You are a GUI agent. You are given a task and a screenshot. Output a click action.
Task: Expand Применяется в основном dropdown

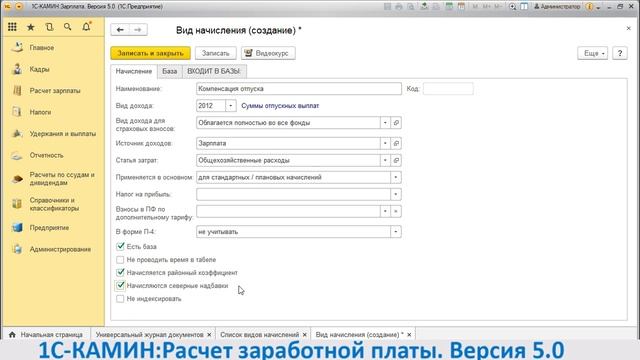pos(396,177)
